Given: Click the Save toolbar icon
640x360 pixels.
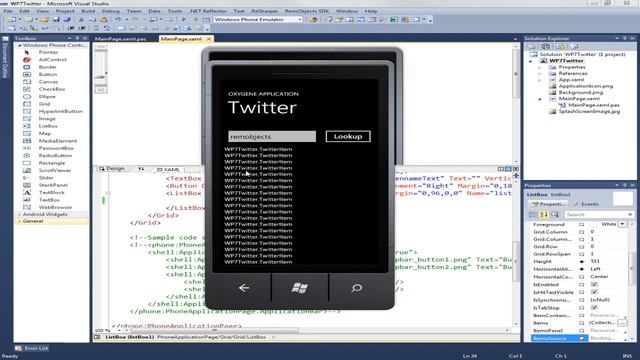Looking at the screenshot, I should [56, 20].
